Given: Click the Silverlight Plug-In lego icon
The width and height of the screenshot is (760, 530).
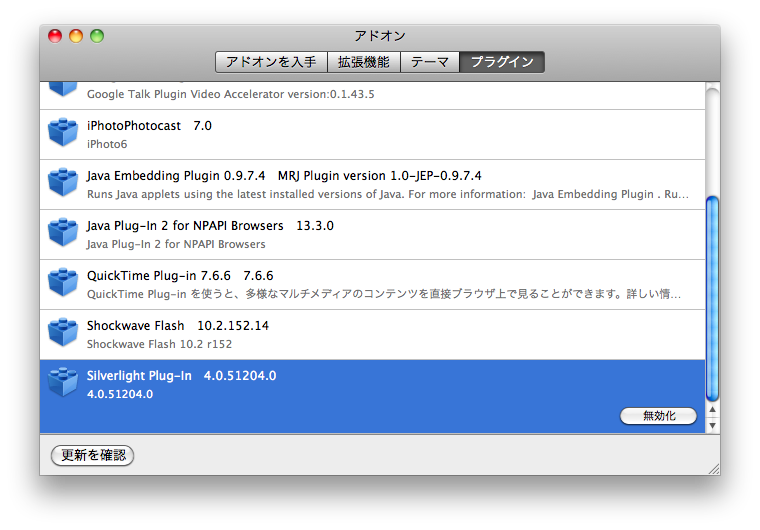Looking at the screenshot, I should pyautogui.click(x=63, y=383).
